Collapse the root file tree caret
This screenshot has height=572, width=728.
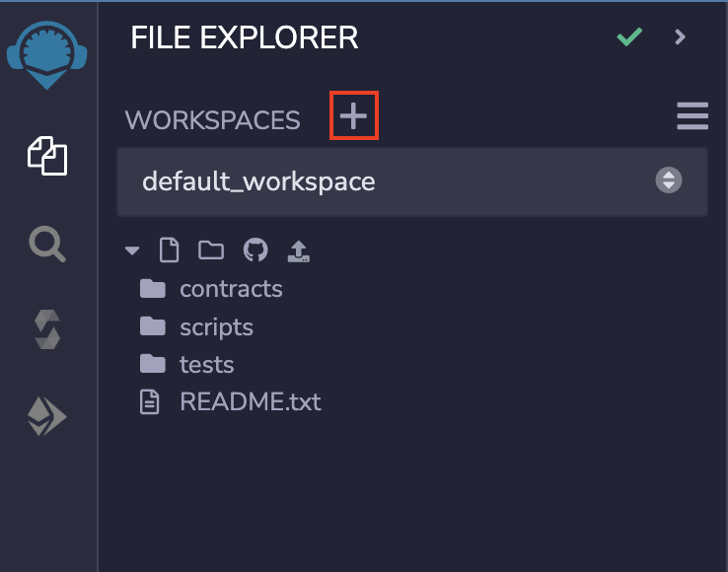(133, 250)
